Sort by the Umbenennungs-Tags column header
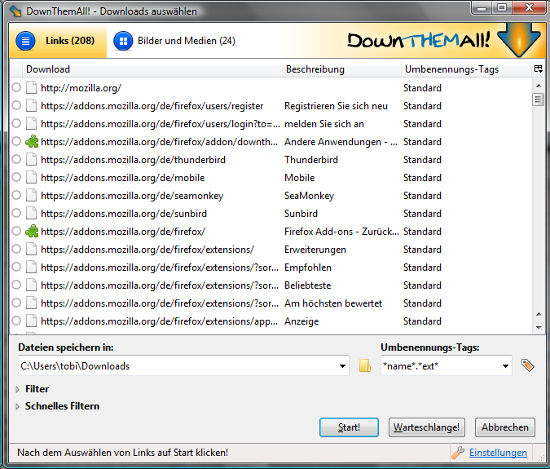 coord(467,69)
